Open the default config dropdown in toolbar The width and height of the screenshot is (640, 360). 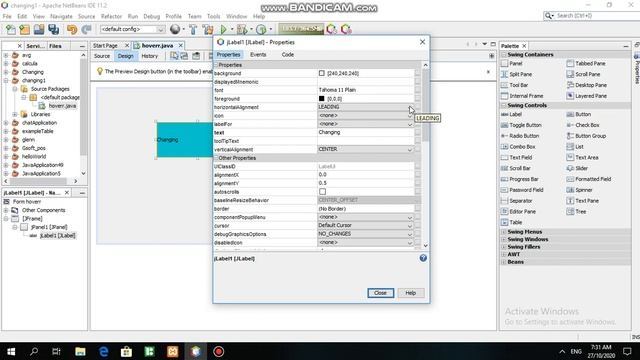(x=160, y=29)
